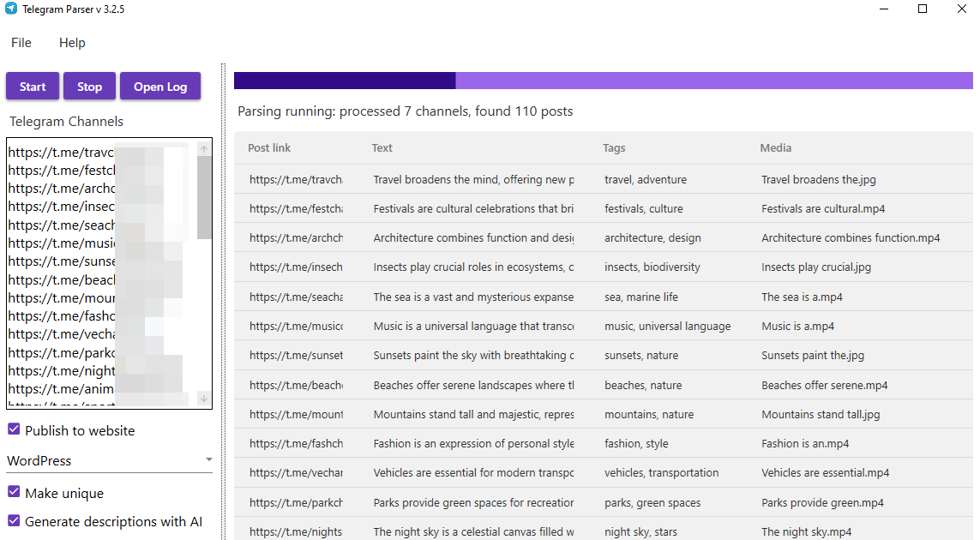Viewport: 980px width, 540px height.
Task: Click the channel list scrollbar thumb
Action: (x=204, y=197)
